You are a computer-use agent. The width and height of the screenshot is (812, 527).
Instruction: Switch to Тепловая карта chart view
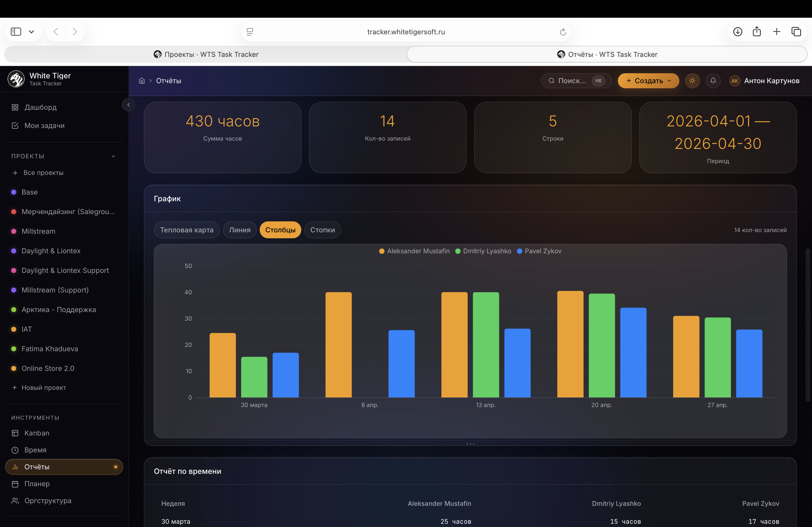coord(187,230)
